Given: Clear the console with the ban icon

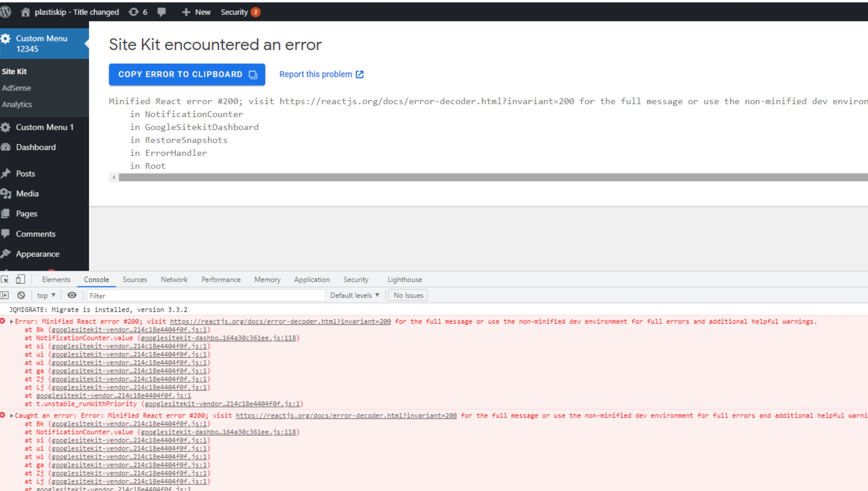Looking at the screenshot, I should pos(21,295).
